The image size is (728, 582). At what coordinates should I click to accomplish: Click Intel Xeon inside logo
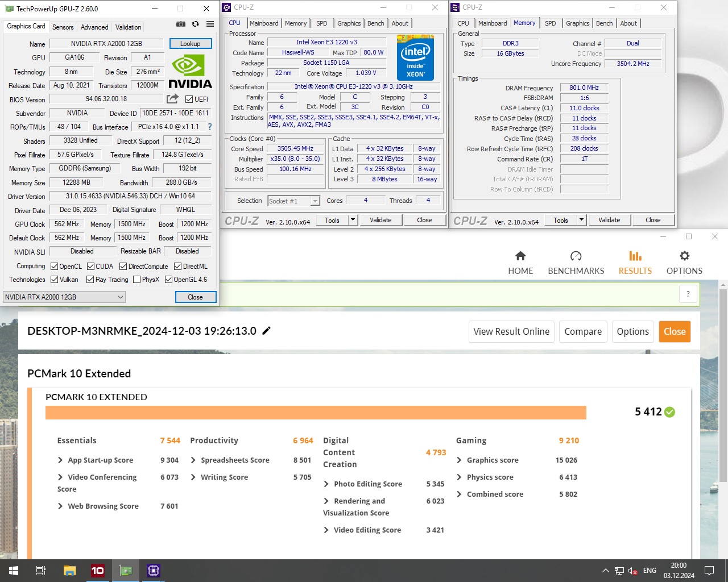click(x=415, y=58)
